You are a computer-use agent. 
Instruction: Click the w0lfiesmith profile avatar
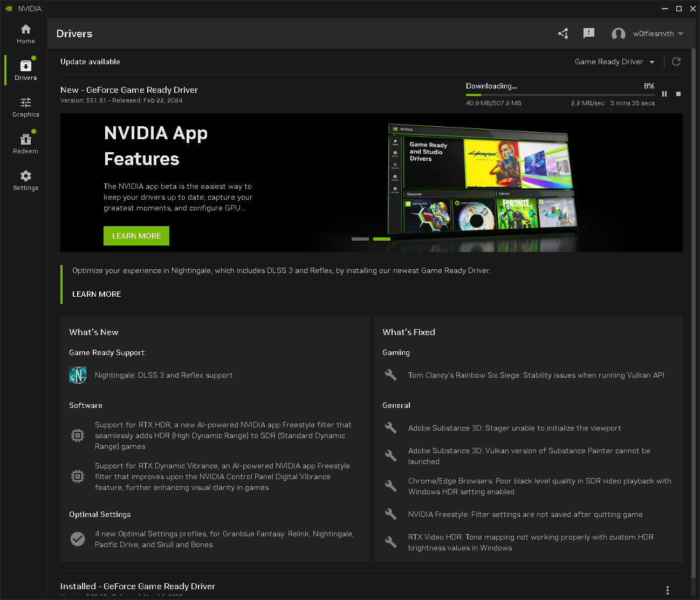pos(619,33)
